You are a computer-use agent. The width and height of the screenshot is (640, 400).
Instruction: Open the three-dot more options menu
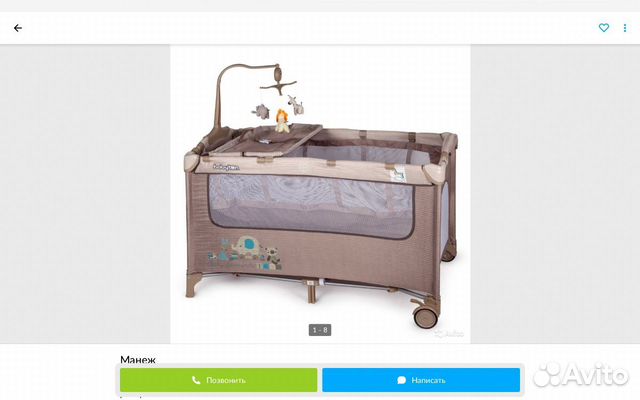click(x=624, y=28)
